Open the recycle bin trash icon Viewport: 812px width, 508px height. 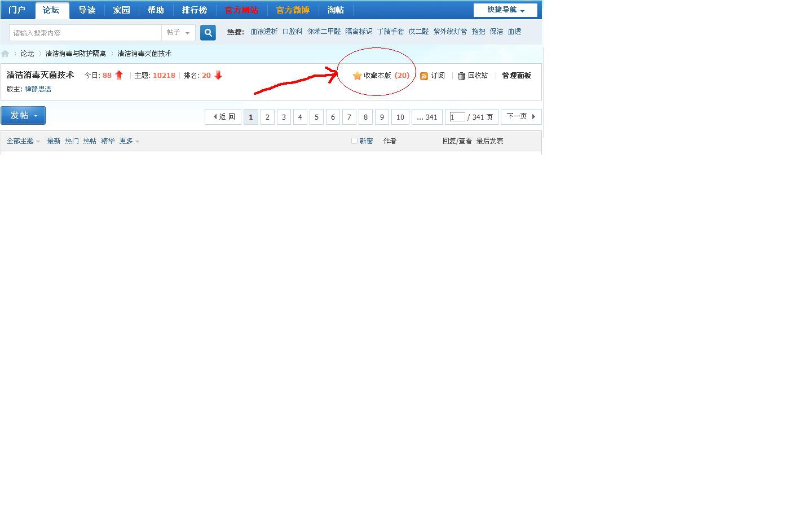pos(461,76)
